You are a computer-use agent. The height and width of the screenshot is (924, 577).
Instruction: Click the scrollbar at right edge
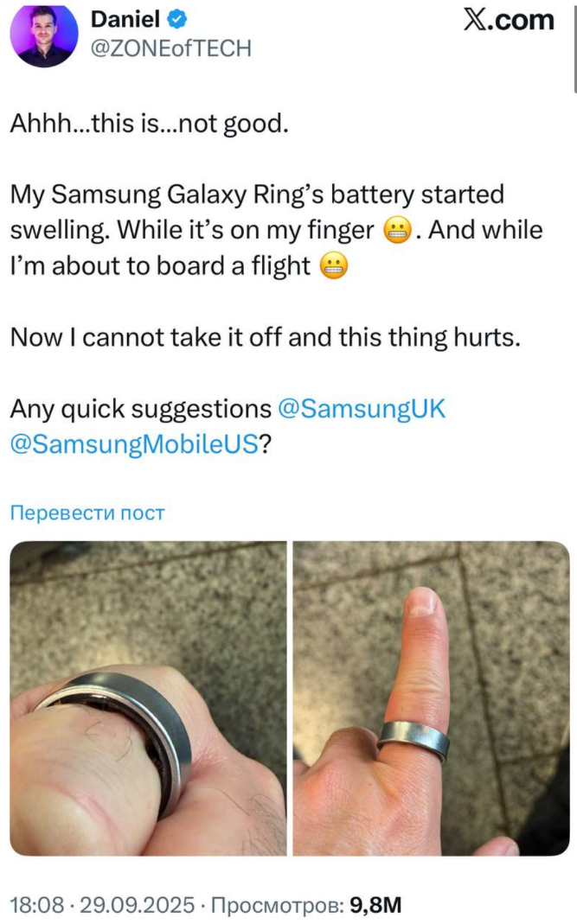coord(575,48)
